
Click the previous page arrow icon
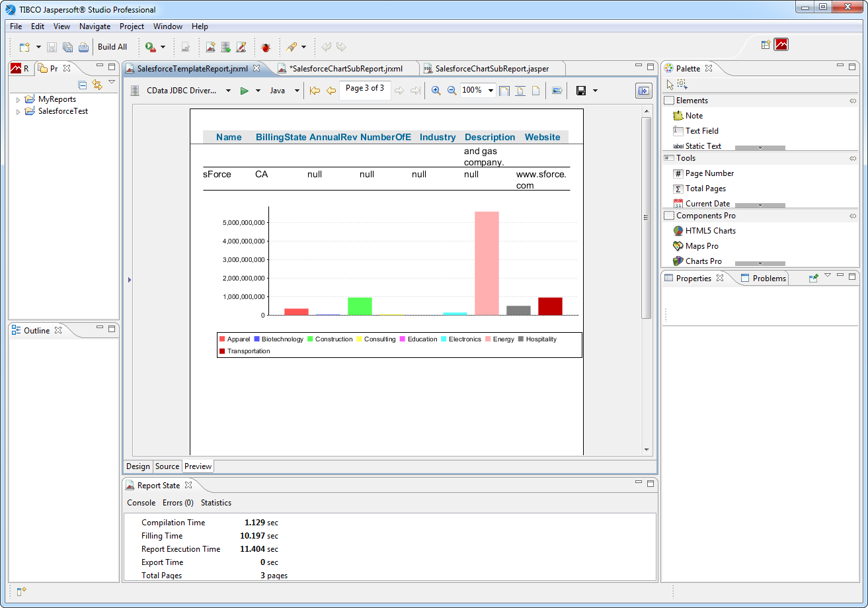click(x=331, y=91)
